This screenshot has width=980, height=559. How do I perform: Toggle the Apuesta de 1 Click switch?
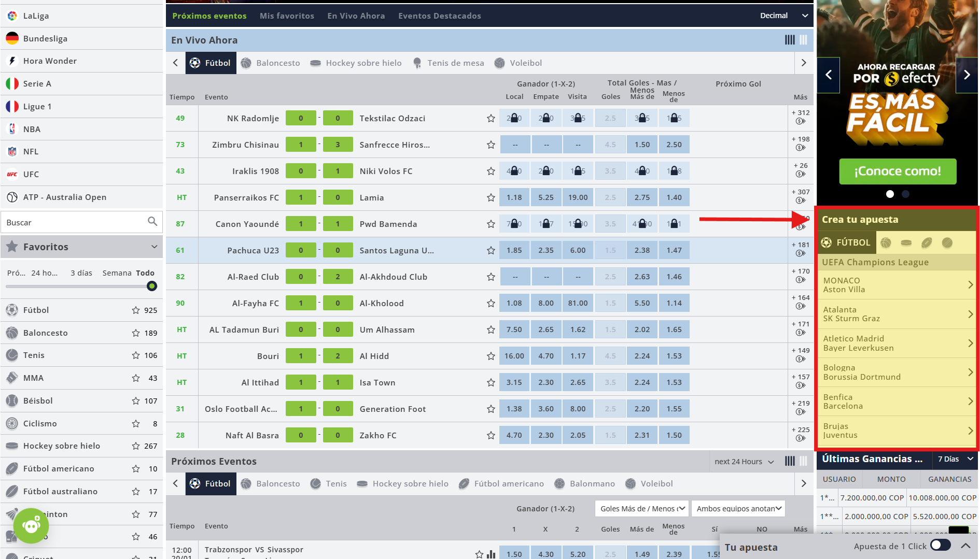click(940, 545)
